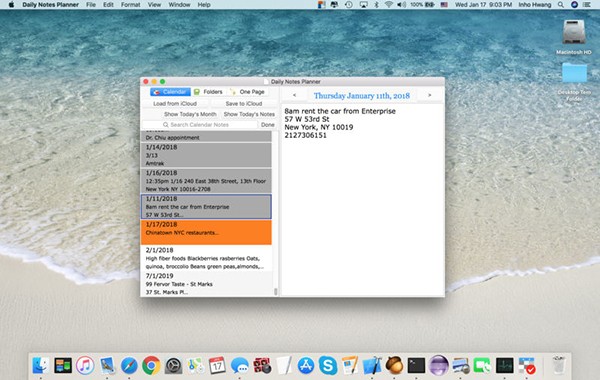Go to next day arrow
The height and width of the screenshot is (380, 600).
[x=429, y=95]
